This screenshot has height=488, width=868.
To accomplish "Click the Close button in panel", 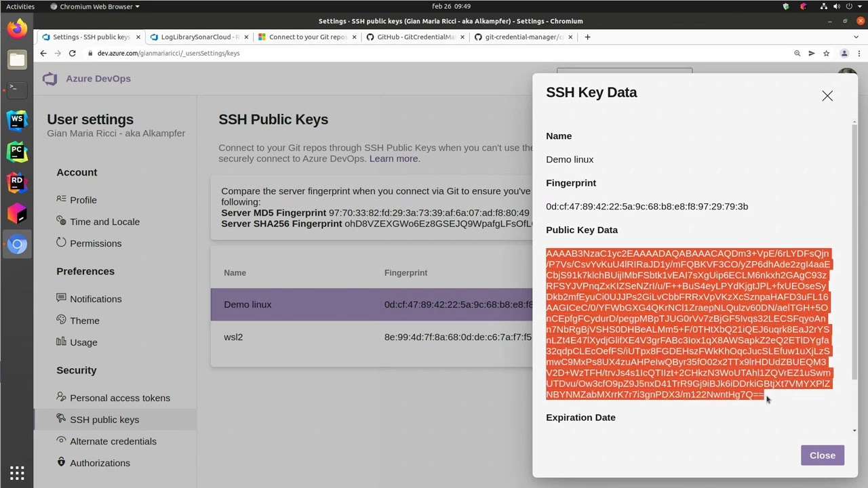I will click(x=823, y=455).
